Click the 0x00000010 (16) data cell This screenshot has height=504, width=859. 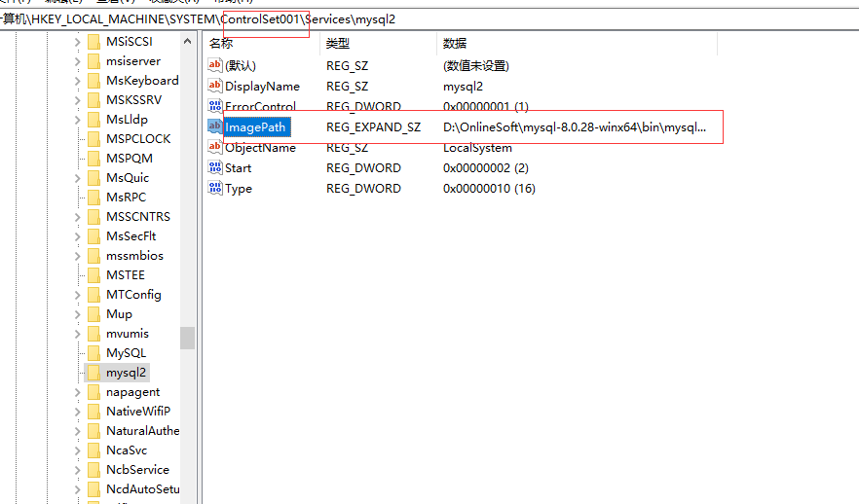click(x=489, y=188)
